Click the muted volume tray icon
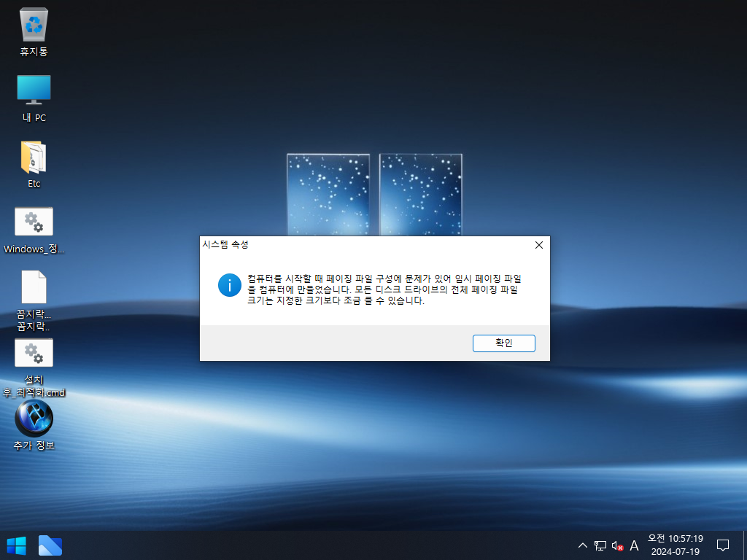The image size is (747, 560). coord(617,545)
